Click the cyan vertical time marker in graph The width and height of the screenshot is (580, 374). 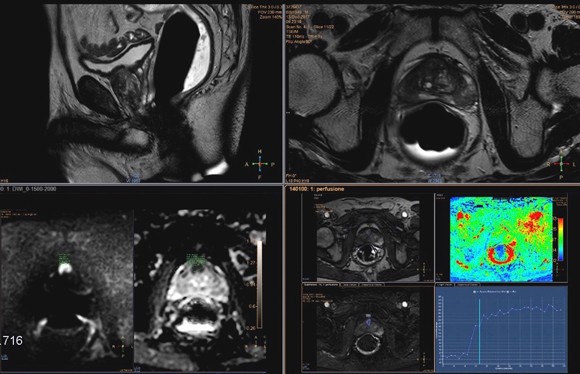click(479, 332)
